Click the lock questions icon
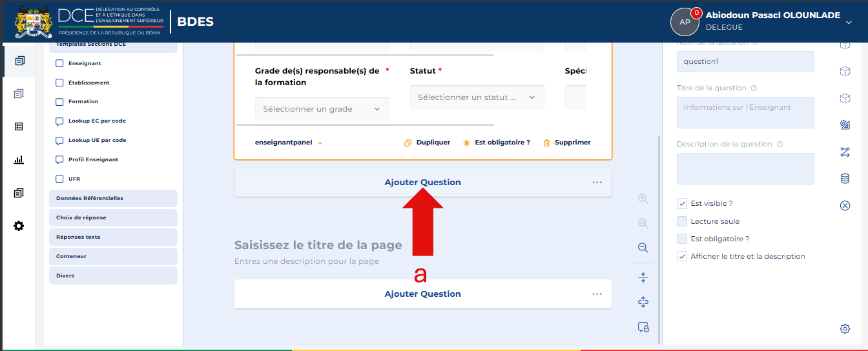This screenshot has width=868, height=351. click(643, 327)
